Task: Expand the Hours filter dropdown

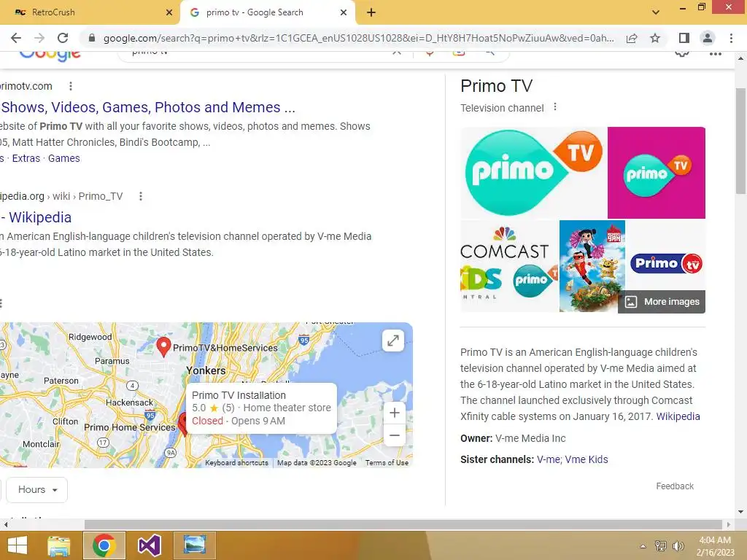Action: [36, 490]
